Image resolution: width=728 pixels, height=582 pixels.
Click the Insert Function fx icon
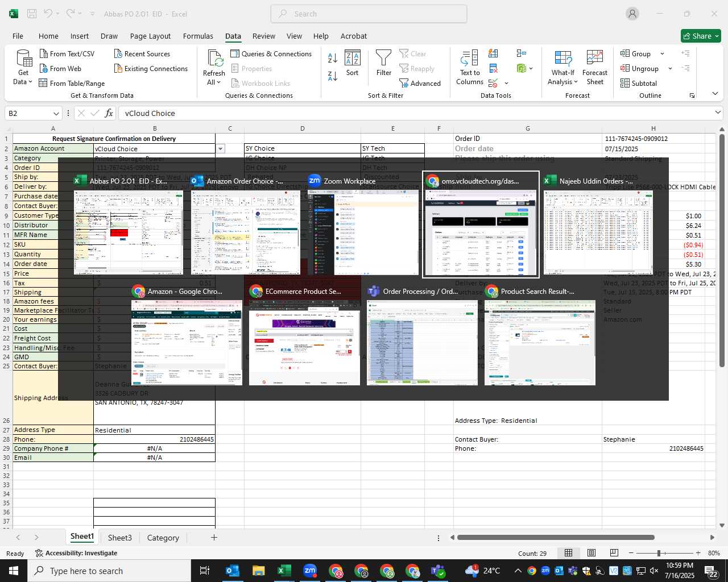pyautogui.click(x=109, y=113)
